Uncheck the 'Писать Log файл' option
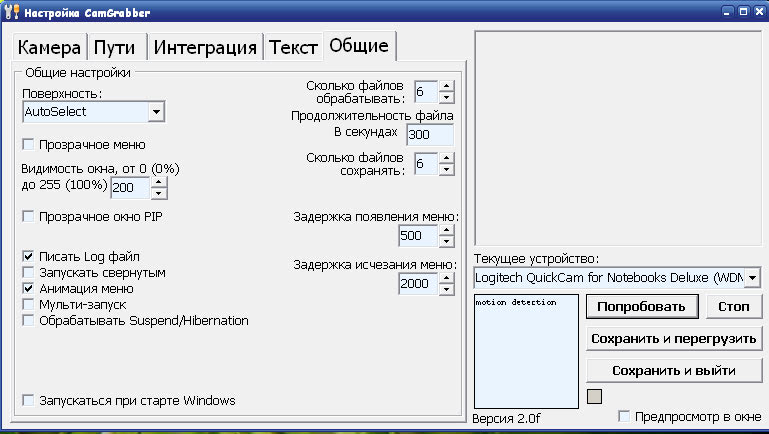This screenshot has height=434, width=769. click(x=28, y=256)
